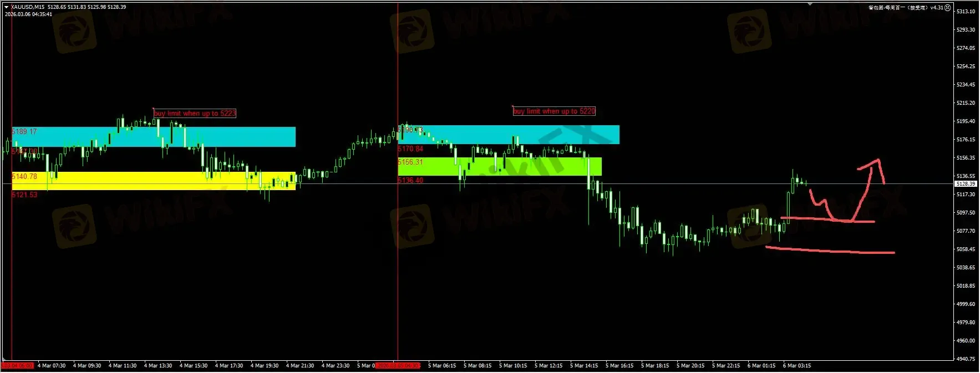
Task: Click '4 Mar 19:30' on the time axis
Action: [265, 366]
